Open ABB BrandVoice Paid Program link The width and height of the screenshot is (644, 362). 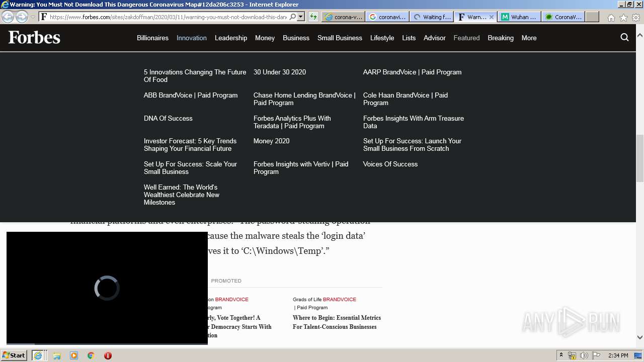(x=191, y=95)
